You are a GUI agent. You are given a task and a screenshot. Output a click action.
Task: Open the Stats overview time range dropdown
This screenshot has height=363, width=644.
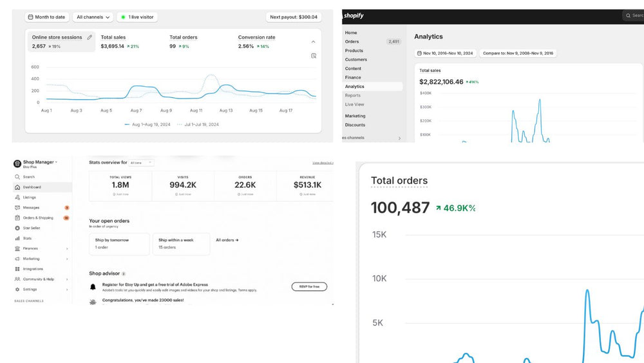point(141,163)
